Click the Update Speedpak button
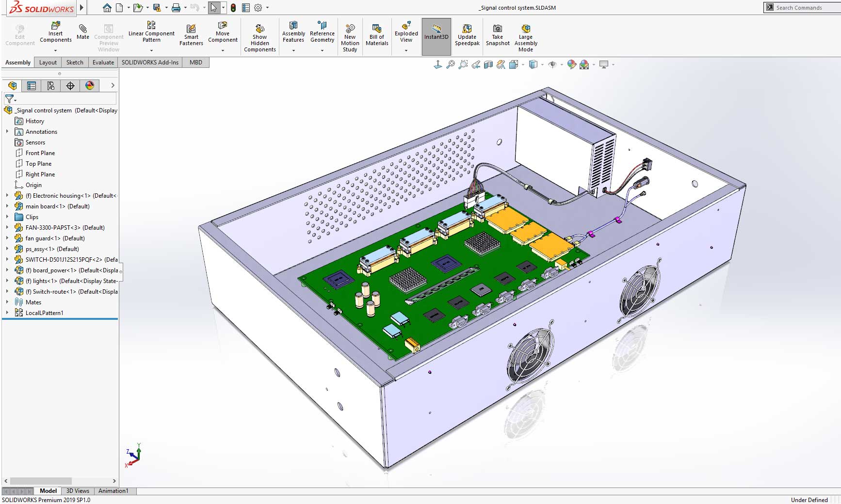Image resolution: width=841 pixels, height=504 pixels. (467, 35)
